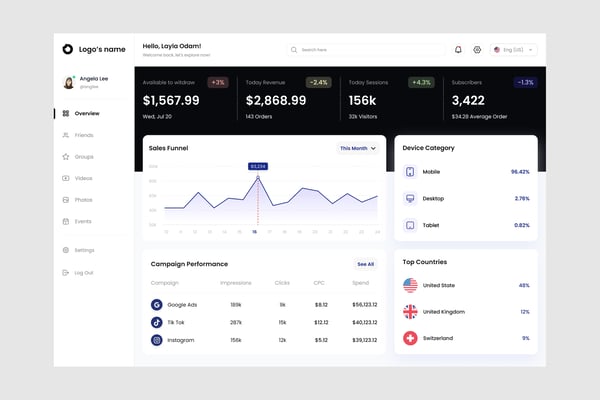Viewport: 600px width, 400px height.
Task: Click the logo icon beside Logo's name
Action: pos(68,49)
